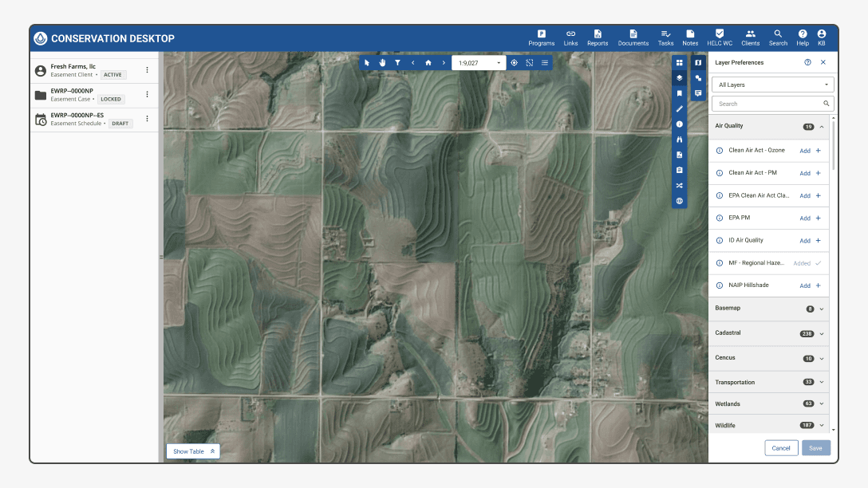Click the filter funnel tool
The height and width of the screenshot is (488, 868).
point(397,62)
